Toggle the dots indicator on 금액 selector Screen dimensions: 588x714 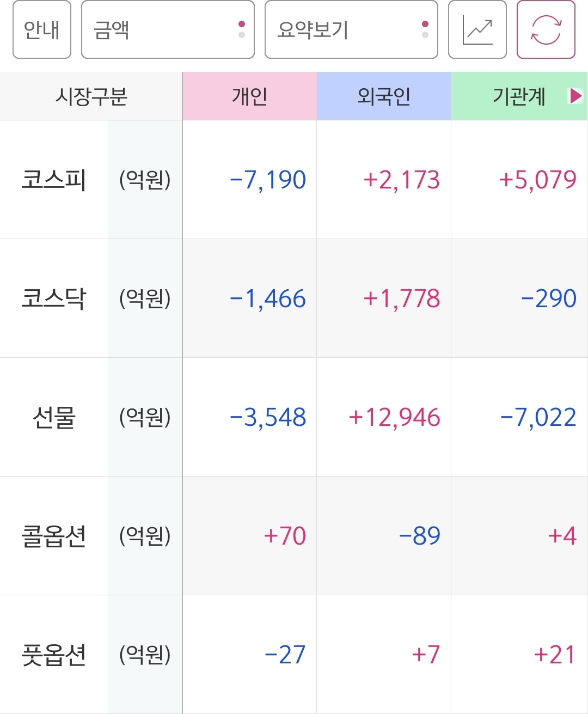(242, 29)
